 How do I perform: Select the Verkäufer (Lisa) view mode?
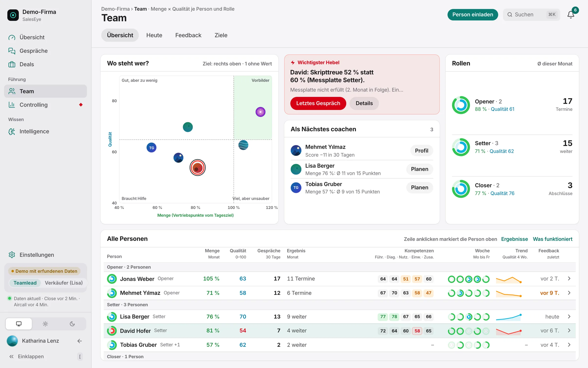point(64,283)
